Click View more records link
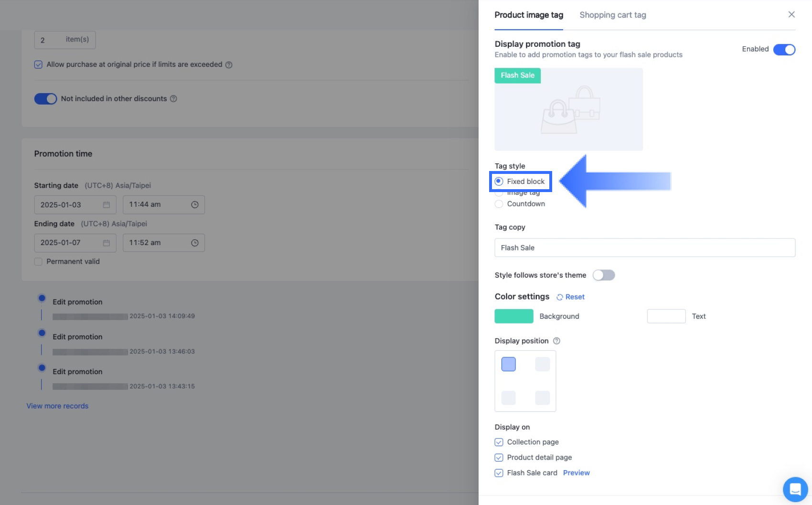Screen dimensions: 812x505 [x=57, y=406]
